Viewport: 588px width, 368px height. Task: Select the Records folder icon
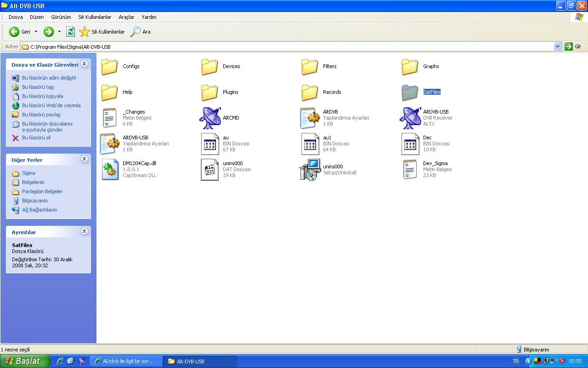[x=310, y=92]
